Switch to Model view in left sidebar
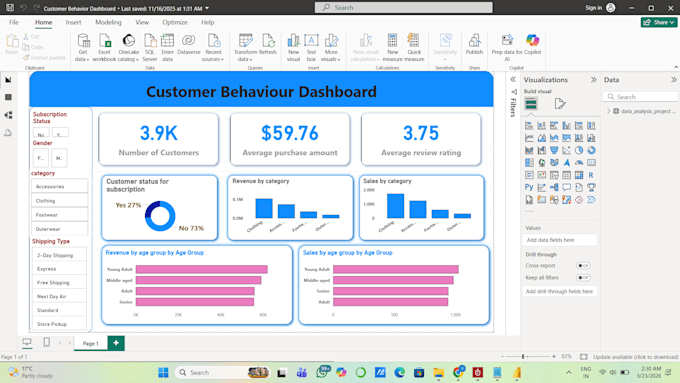This screenshot has width=680, height=383. [8, 115]
